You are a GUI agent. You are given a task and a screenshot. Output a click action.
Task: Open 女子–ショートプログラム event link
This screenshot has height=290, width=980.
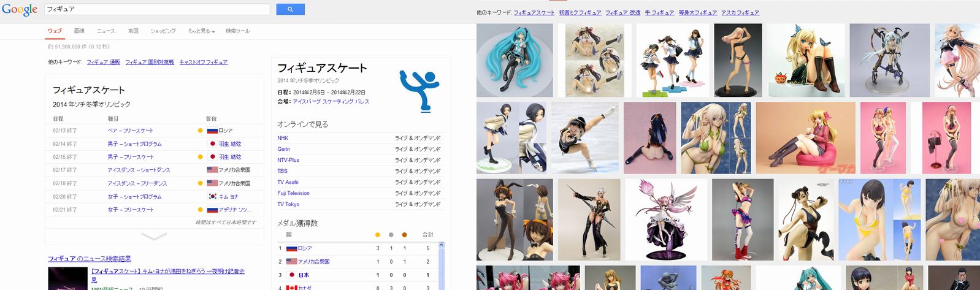(135, 197)
